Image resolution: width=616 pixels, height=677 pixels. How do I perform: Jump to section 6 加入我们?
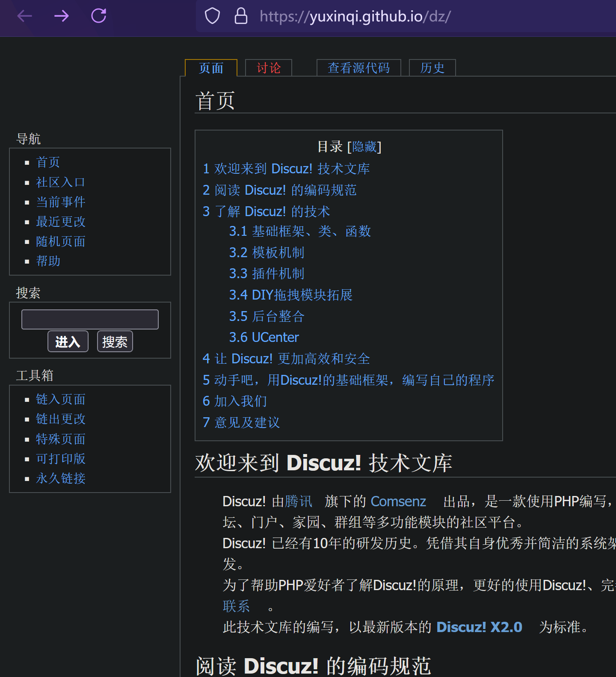tap(234, 401)
